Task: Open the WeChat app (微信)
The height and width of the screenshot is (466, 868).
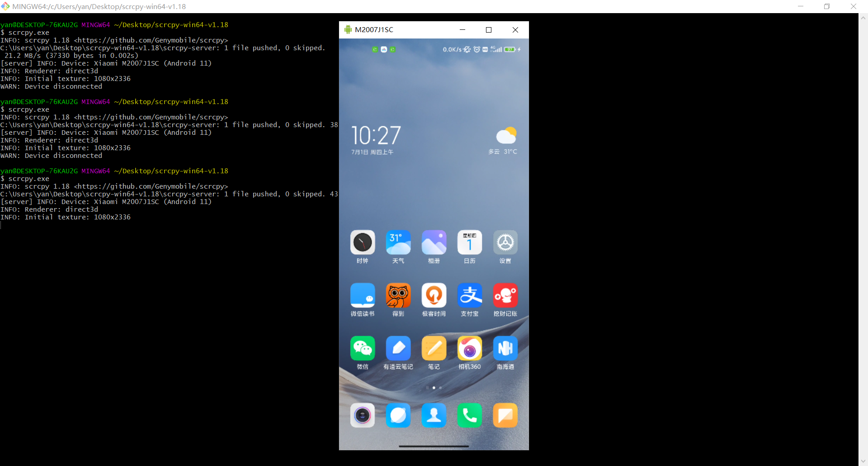Action: coord(362,349)
